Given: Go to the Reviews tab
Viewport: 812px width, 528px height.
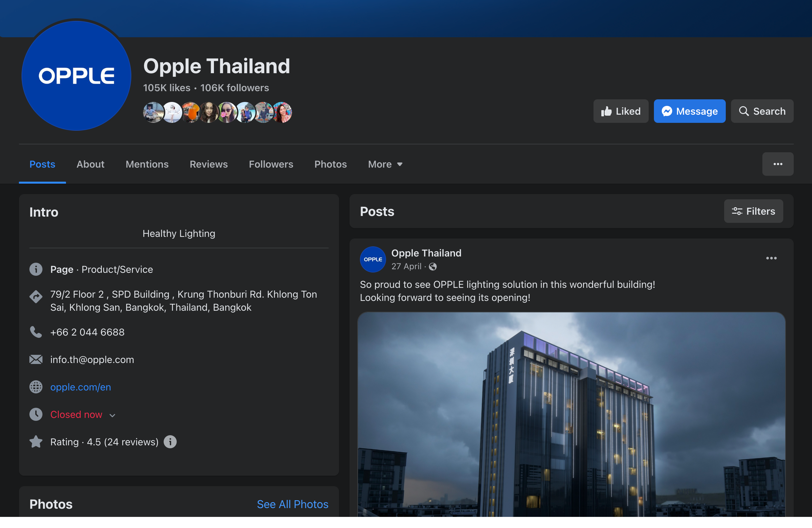Looking at the screenshot, I should (208, 164).
